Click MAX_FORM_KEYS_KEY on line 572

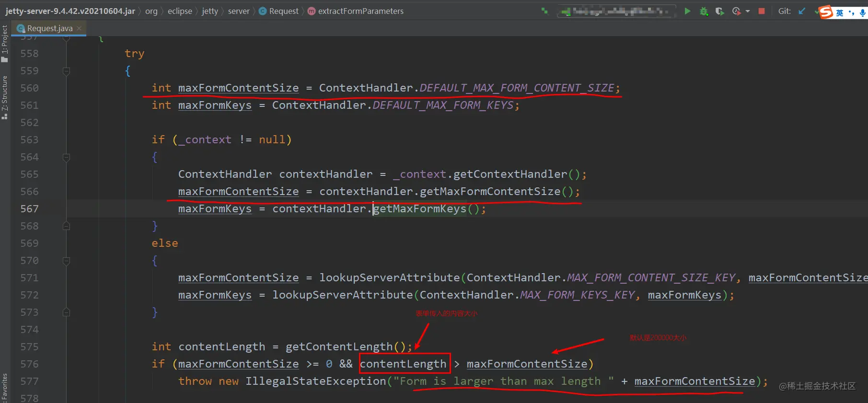coord(578,295)
